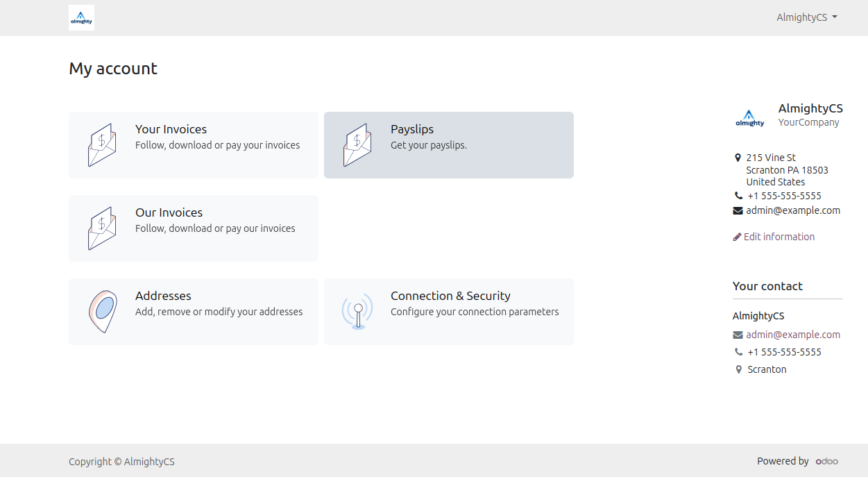
Task: Open the Your Invoices card title
Action: (x=171, y=129)
